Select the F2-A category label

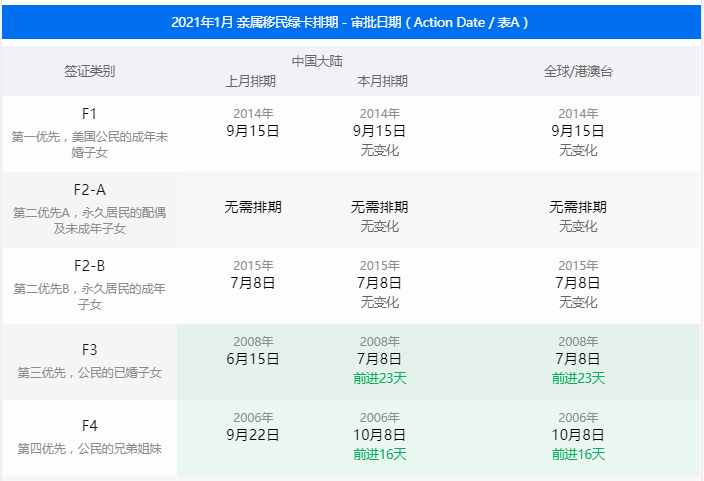tap(89, 190)
